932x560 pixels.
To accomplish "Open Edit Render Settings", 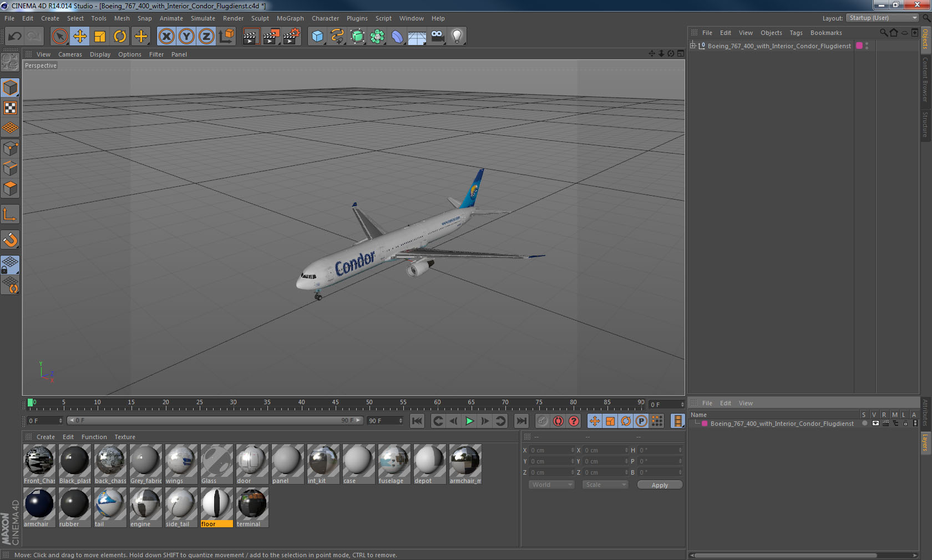I will coord(291,37).
